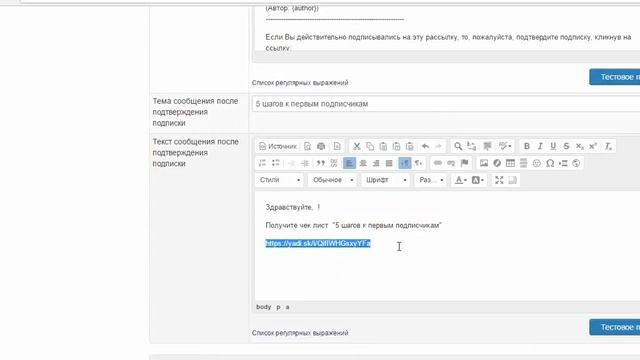This screenshot has height=360, width=640.
Task: Insert an anchor using the flag icon
Action: pos(464,163)
